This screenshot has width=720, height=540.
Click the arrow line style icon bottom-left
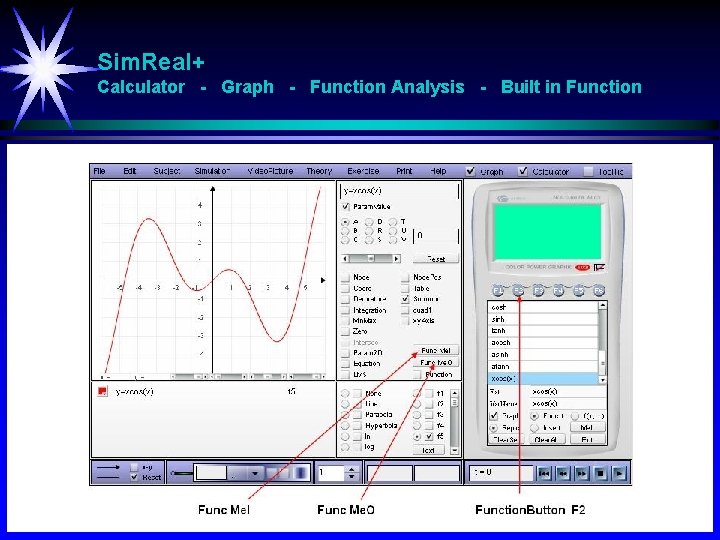[x=108, y=467]
